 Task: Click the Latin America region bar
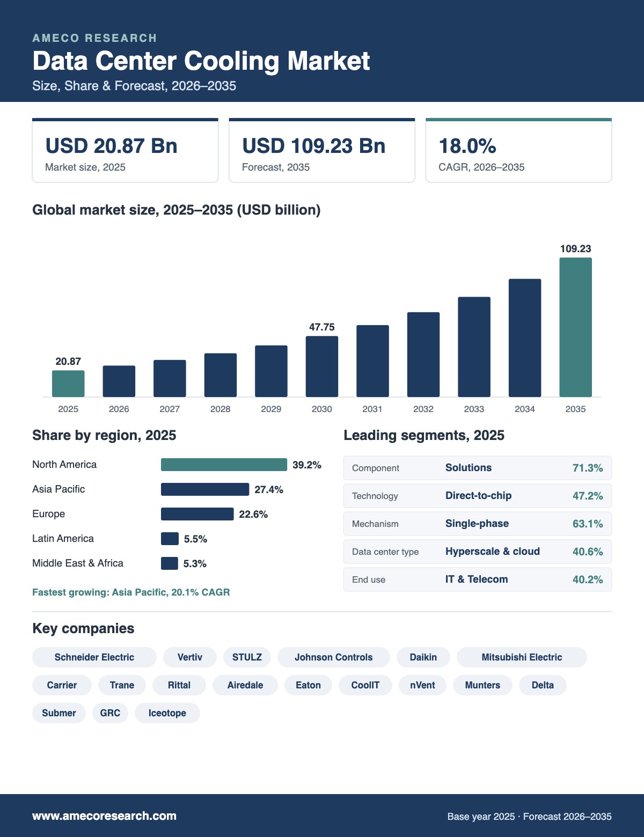pos(170,539)
